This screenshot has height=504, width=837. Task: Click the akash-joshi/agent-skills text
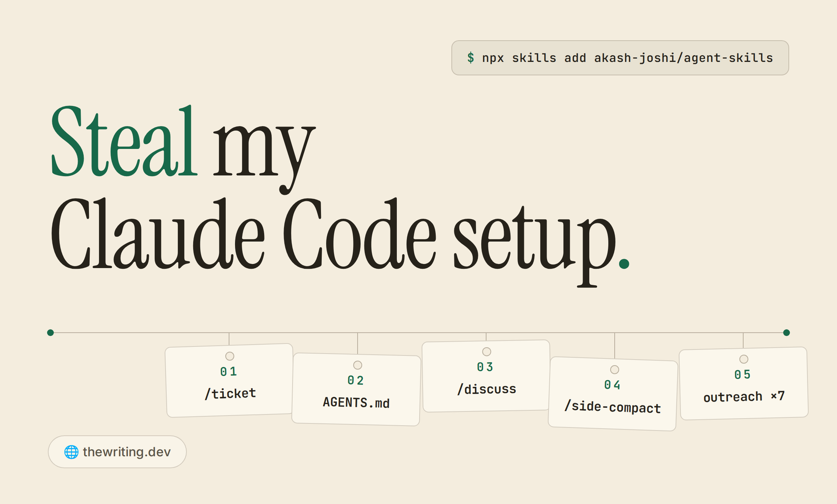(683, 58)
